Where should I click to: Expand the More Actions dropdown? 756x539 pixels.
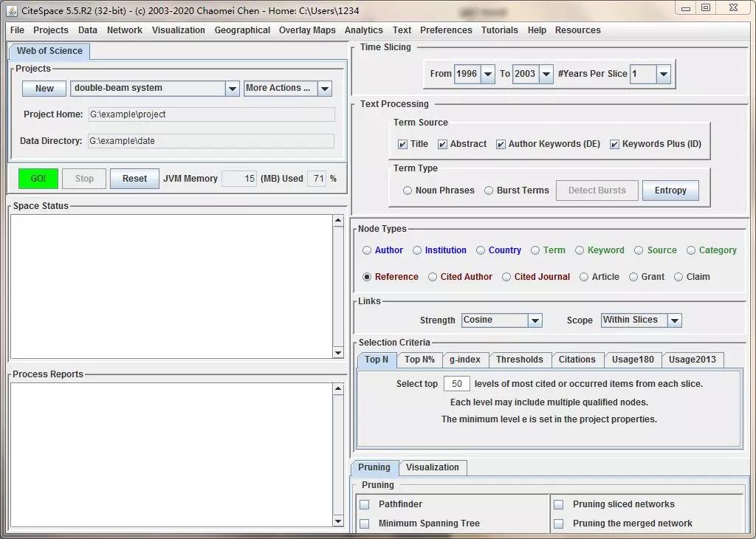pyautogui.click(x=325, y=88)
